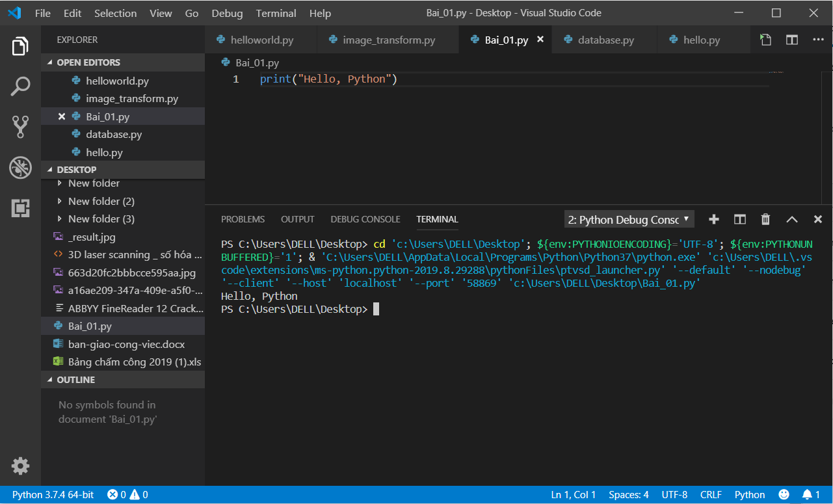833x504 pixels.
Task: Click Python 3.7.4 64-bit interpreter selector
Action: point(53,495)
